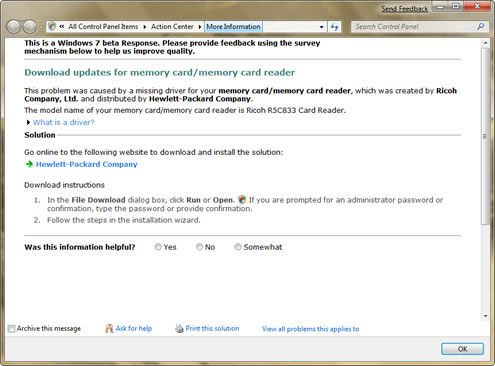The height and width of the screenshot is (366, 495).
Task: Click the OK button
Action: [462, 349]
